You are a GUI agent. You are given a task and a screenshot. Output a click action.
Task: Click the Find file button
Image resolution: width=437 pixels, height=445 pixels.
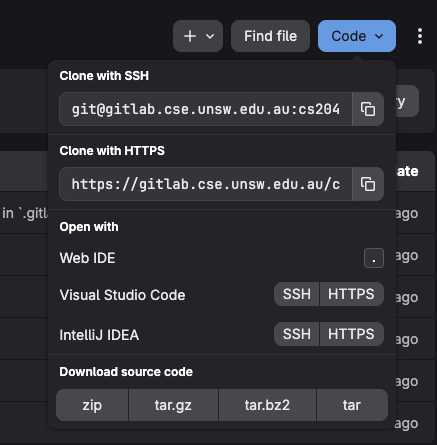270,36
